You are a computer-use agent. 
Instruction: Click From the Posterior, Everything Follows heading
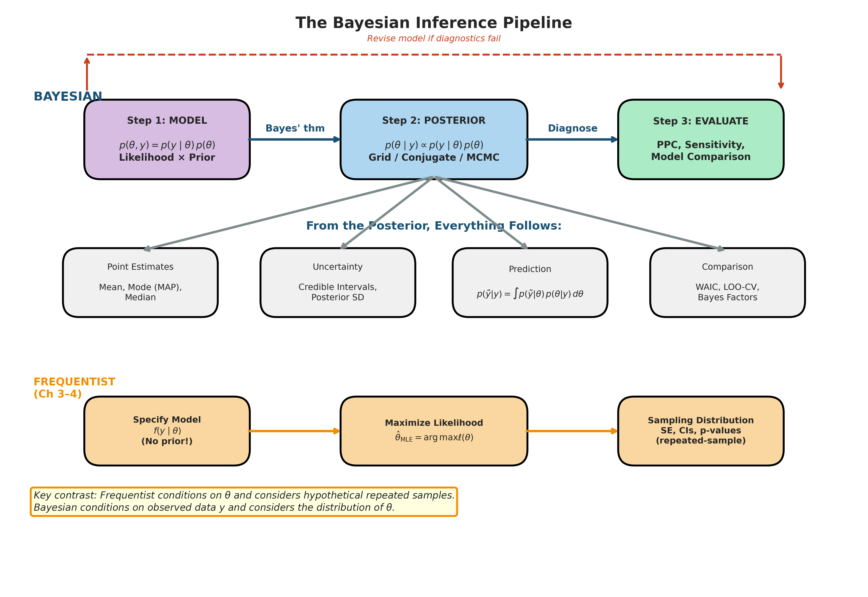[x=434, y=226]
